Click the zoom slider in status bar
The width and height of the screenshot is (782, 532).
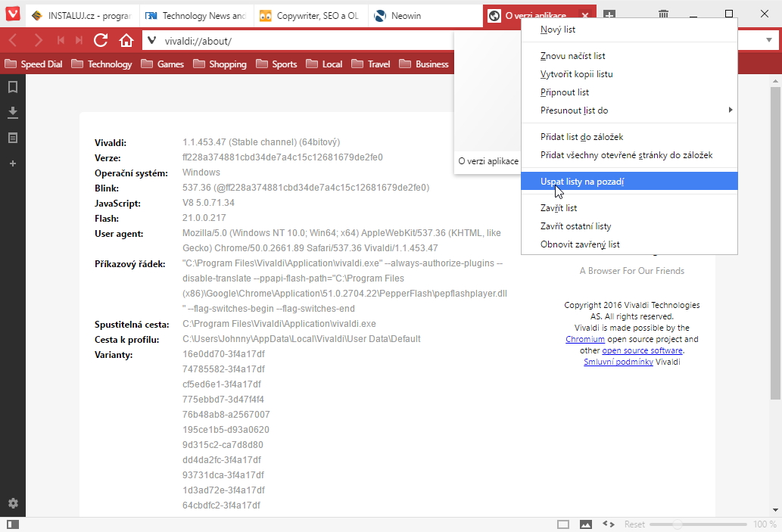click(698, 524)
